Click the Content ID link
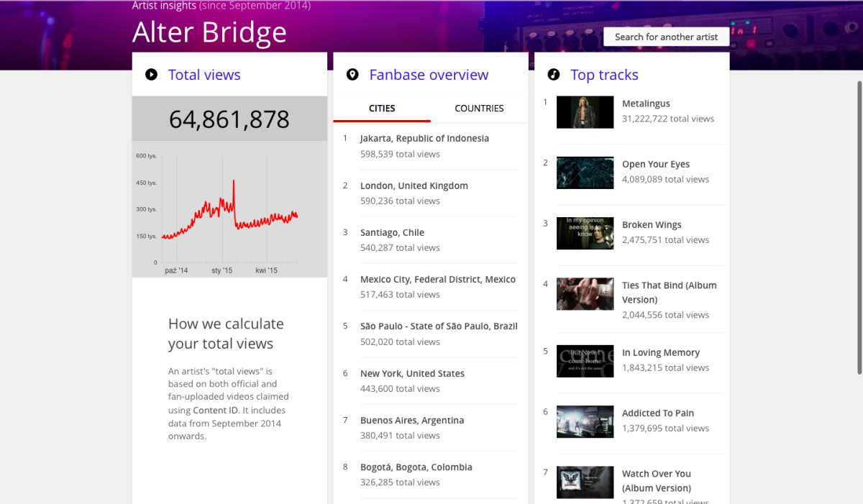This screenshot has height=504, width=863. [x=216, y=411]
